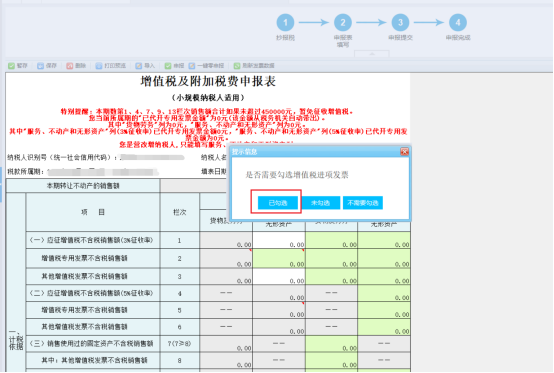This screenshot has height=373, width=554.
Task: Collapse the step progress panel arrow
Action: [x=372, y=54]
